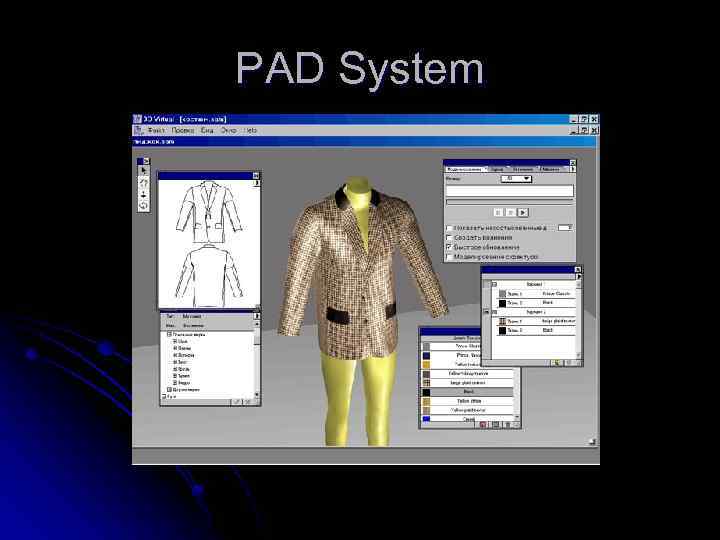This screenshot has width=720, height=540.
Task: Activate the rotate view tool in the tool palette
Action: [x=143, y=206]
